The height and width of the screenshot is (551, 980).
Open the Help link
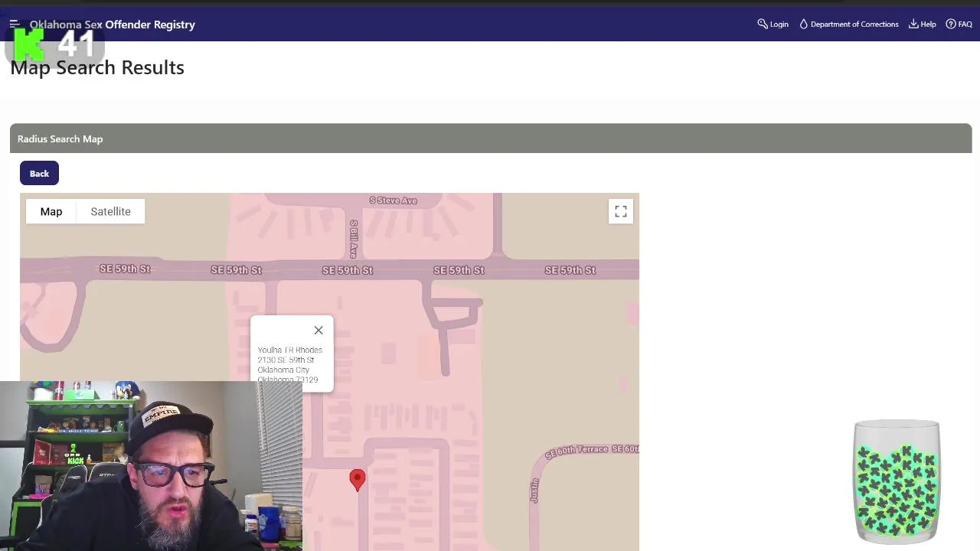click(x=923, y=24)
